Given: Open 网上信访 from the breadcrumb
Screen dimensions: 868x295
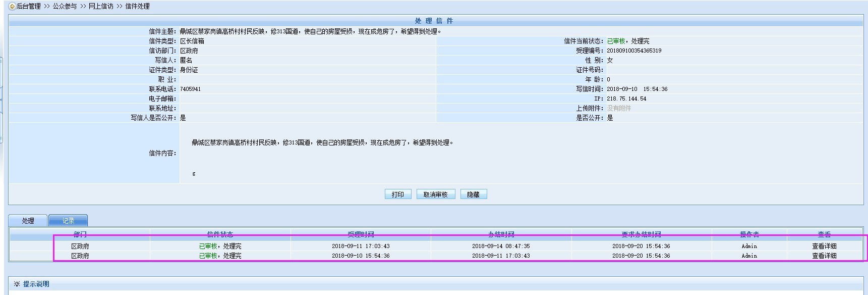Looking at the screenshot, I should point(101,7).
